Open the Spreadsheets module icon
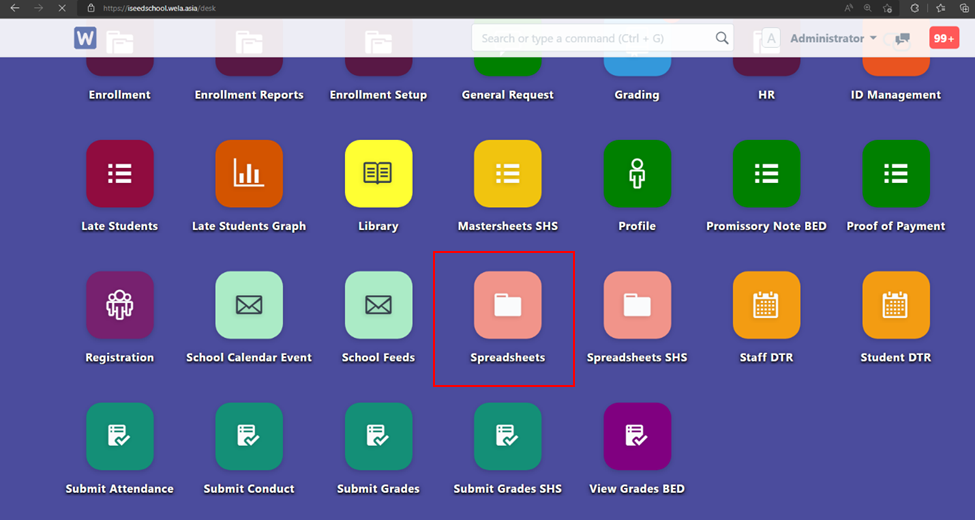 click(x=507, y=305)
